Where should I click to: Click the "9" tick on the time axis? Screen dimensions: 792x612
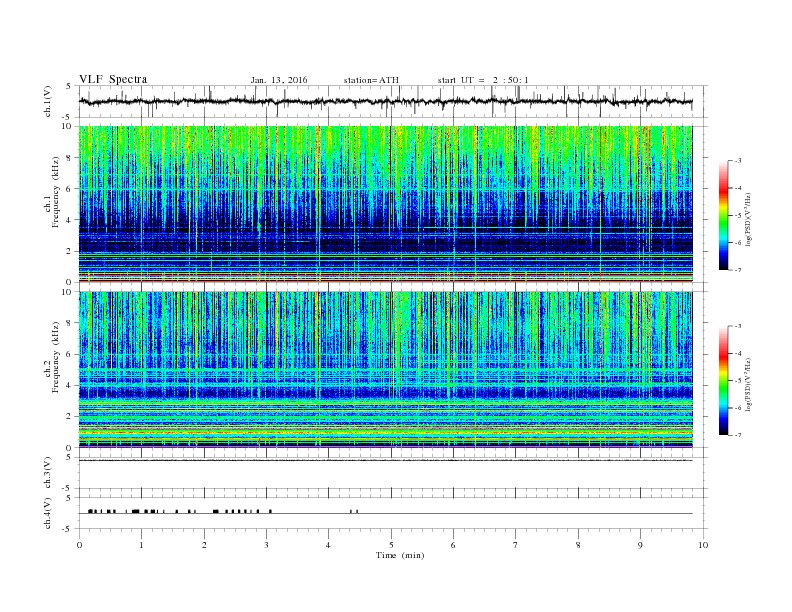pyautogui.click(x=640, y=545)
